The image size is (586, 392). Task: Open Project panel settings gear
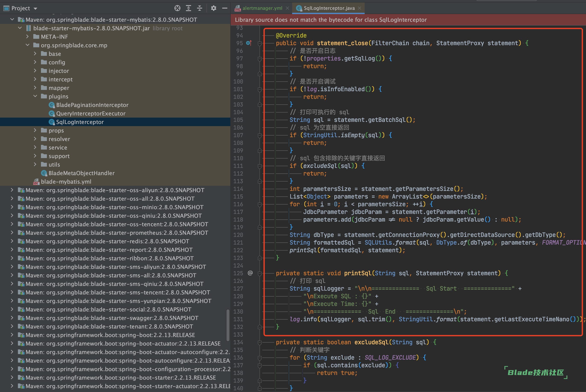coord(213,8)
